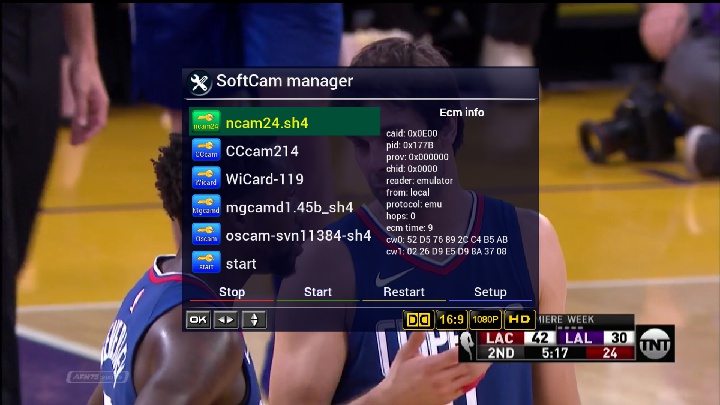Click the yellow Restart button
720x405 pixels.
[x=404, y=292]
